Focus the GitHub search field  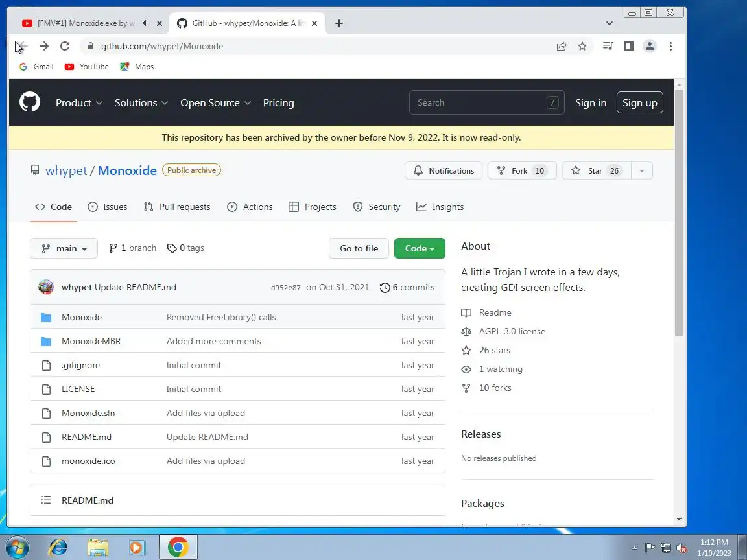pos(486,102)
